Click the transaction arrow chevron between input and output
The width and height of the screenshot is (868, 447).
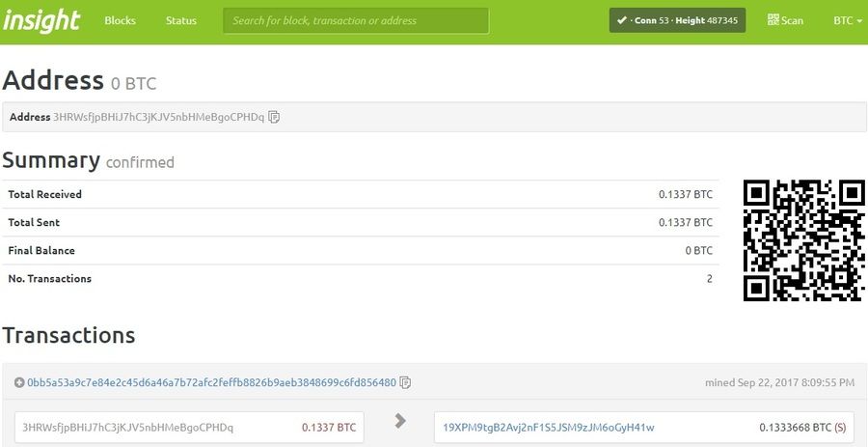click(x=399, y=421)
